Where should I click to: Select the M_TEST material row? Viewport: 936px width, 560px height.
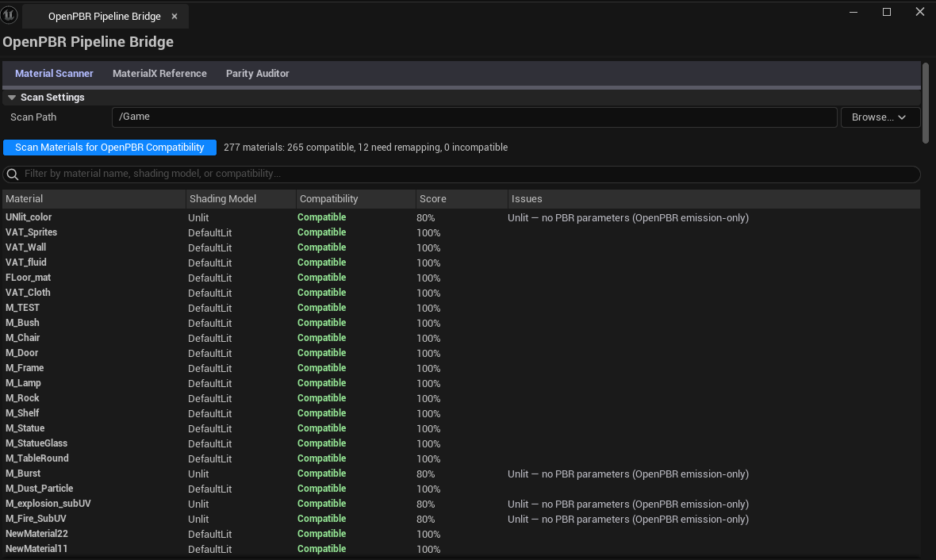(x=462, y=308)
